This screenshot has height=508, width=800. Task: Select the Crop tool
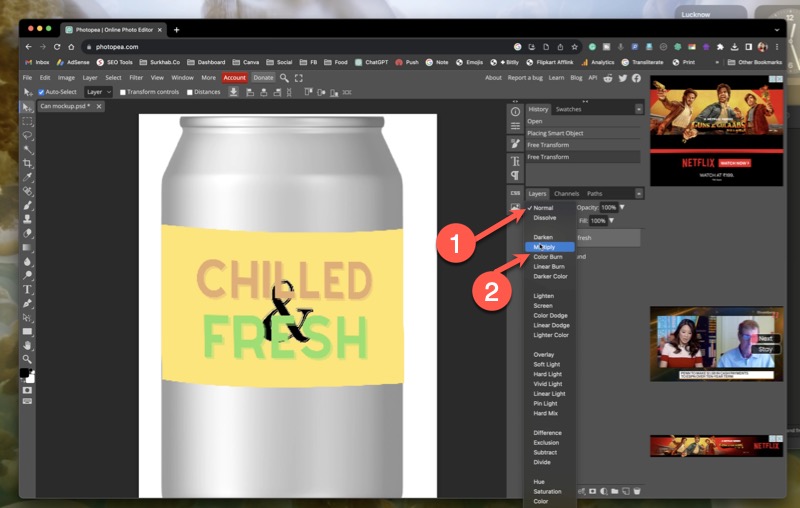pos(28,163)
